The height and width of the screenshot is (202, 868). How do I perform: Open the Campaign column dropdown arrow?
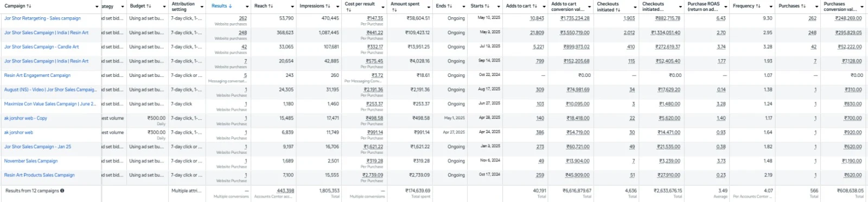(x=97, y=6)
